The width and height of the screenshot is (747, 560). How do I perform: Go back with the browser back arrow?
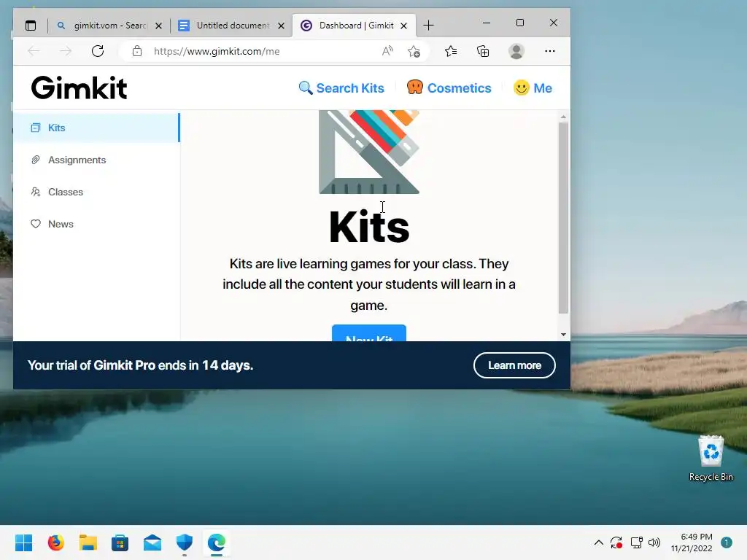click(34, 51)
